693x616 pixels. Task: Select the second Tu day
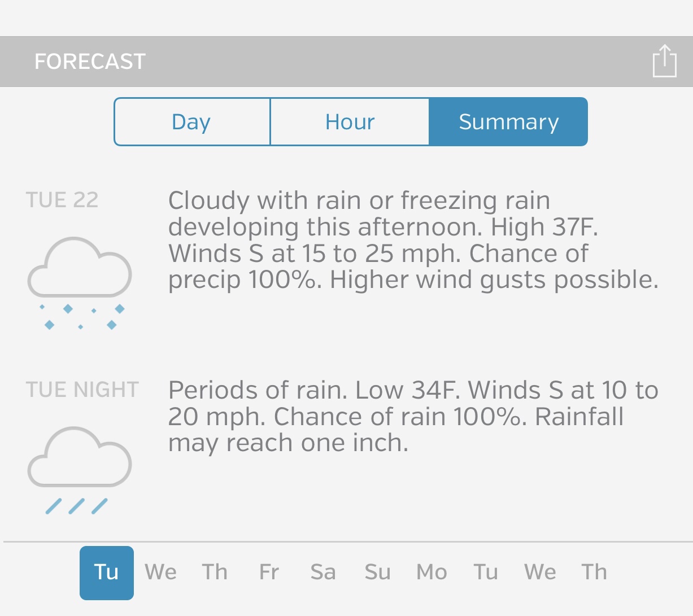(x=486, y=573)
